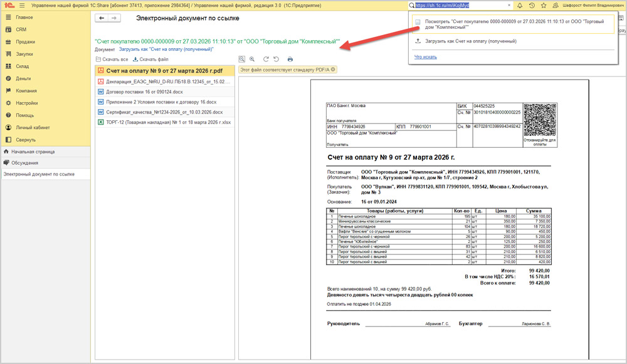Open the hamburger main menu icon
Image resolution: width=627 pixels, height=364 pixels.
22,5
